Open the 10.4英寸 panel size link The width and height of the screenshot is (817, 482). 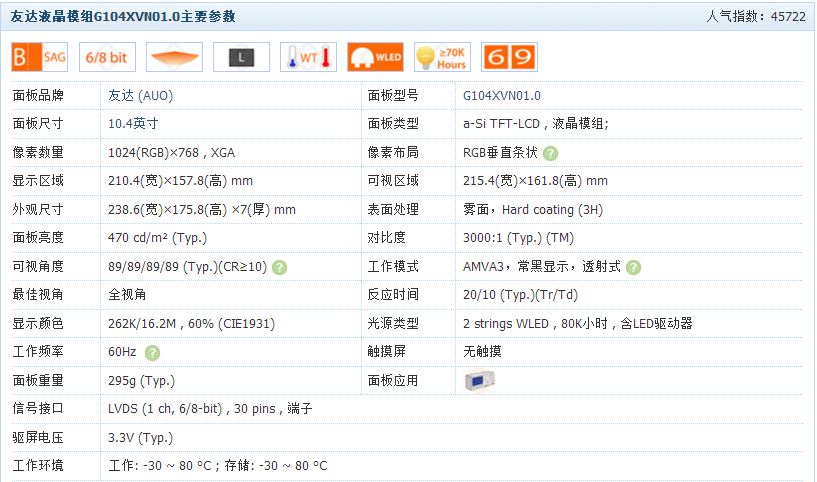point(133,124)
